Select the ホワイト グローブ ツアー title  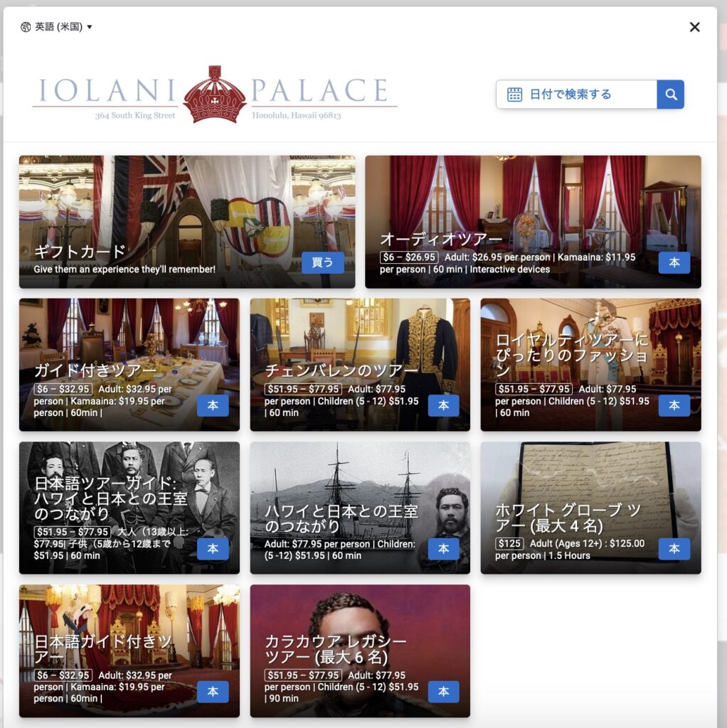(568, 518)
